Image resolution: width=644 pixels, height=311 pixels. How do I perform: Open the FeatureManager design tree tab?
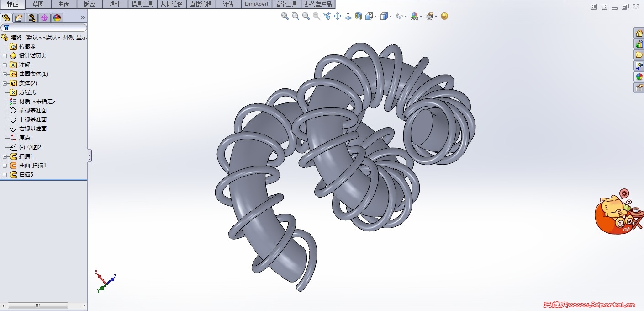[x=6, y=18]
